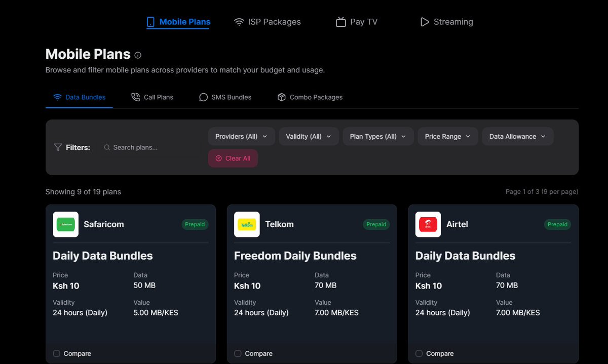
Task: Click the wifi icon on Data Bundles tab
Action: [x=58, y=97]
